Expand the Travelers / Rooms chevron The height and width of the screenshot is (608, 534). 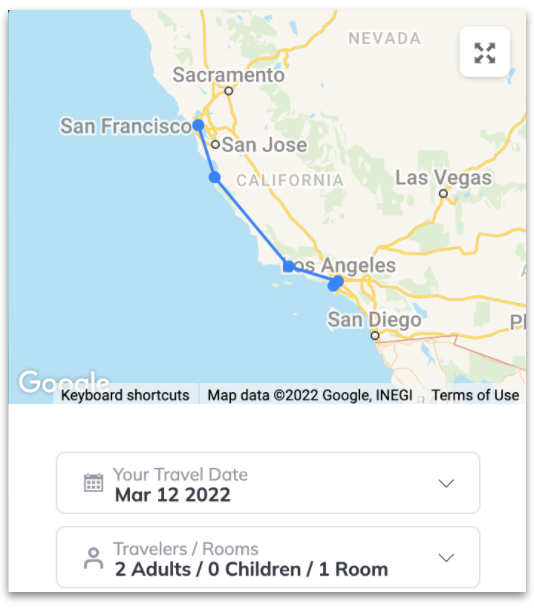(446, 558)
